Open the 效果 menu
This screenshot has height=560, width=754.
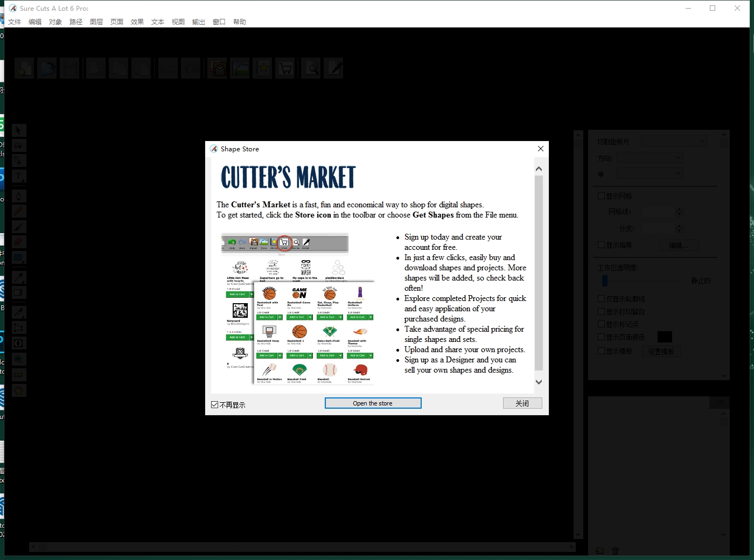pos(137,22)
